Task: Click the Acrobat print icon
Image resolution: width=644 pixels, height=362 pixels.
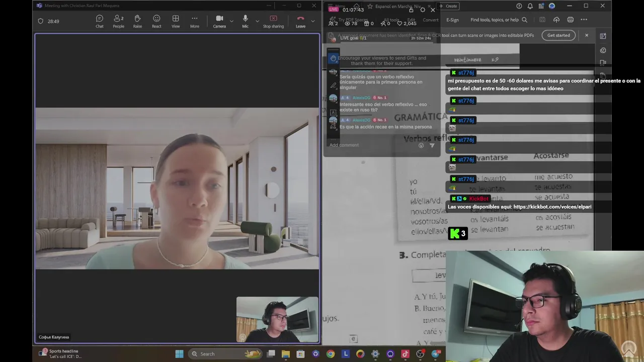Action: [x=570, y=20]
